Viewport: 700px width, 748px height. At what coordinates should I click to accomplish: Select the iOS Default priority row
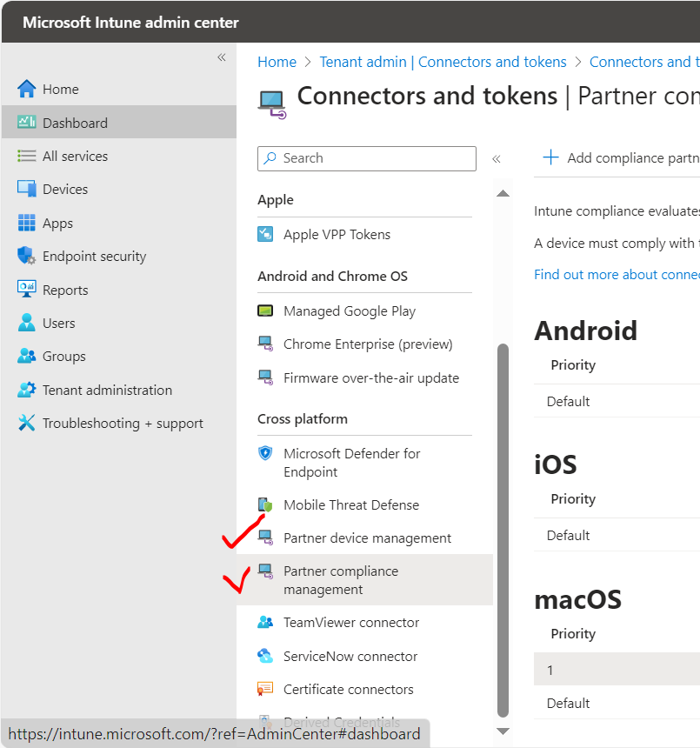coord(617,535)
